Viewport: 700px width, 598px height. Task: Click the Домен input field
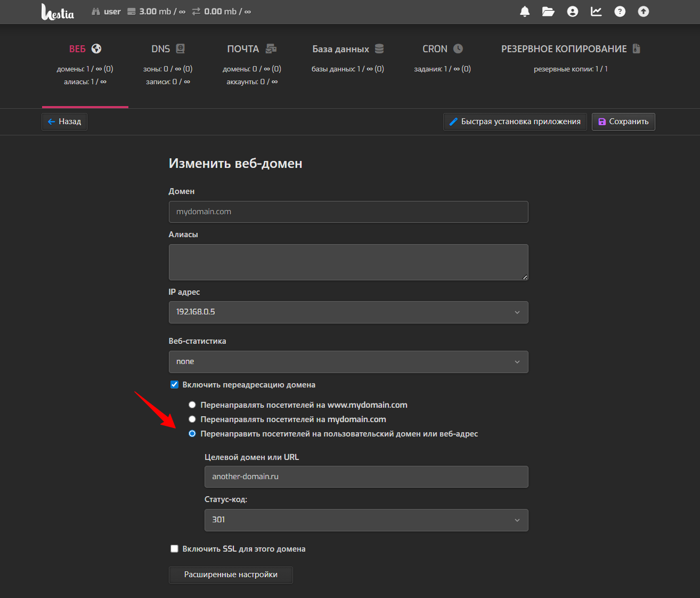click(x=348, y=212)
